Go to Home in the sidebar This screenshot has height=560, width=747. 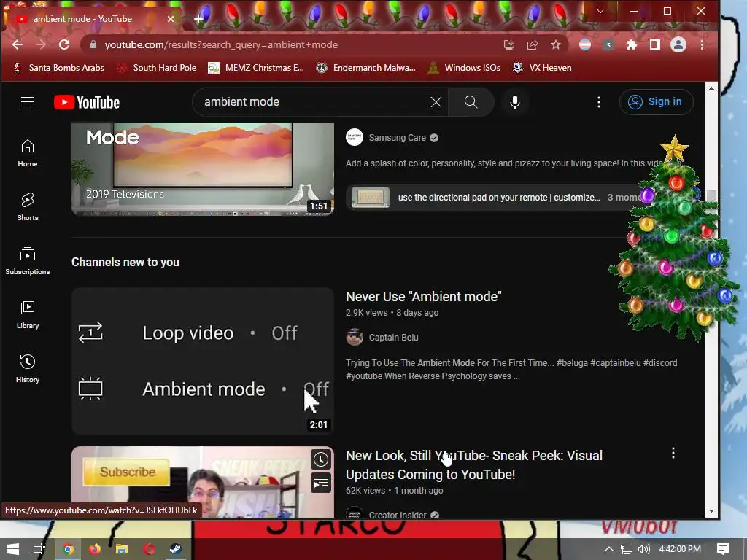point(28,153)
